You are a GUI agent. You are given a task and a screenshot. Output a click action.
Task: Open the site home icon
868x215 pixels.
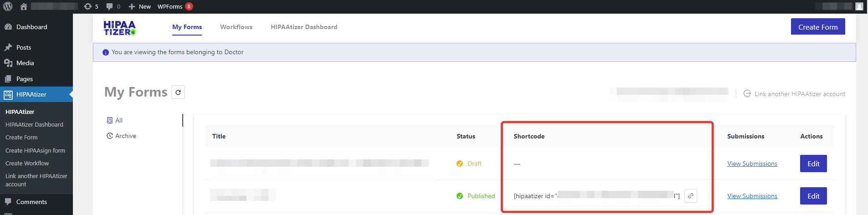click(24, 6)
